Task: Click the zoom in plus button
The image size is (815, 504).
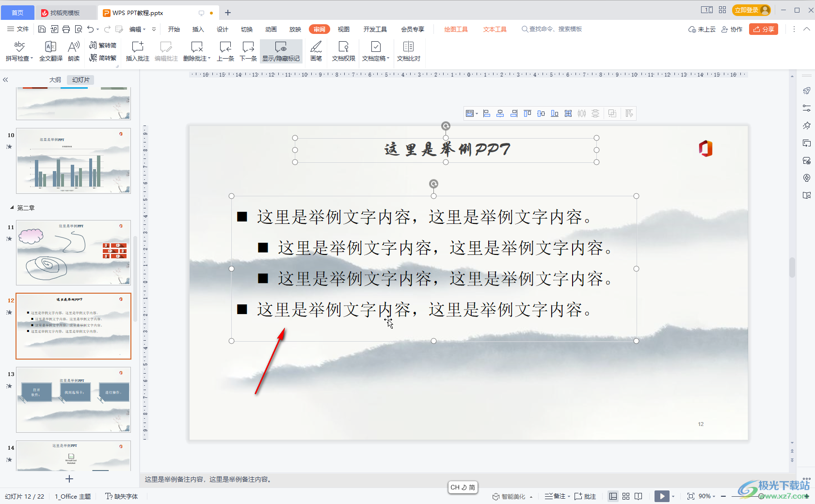Action: coord(807,496)
